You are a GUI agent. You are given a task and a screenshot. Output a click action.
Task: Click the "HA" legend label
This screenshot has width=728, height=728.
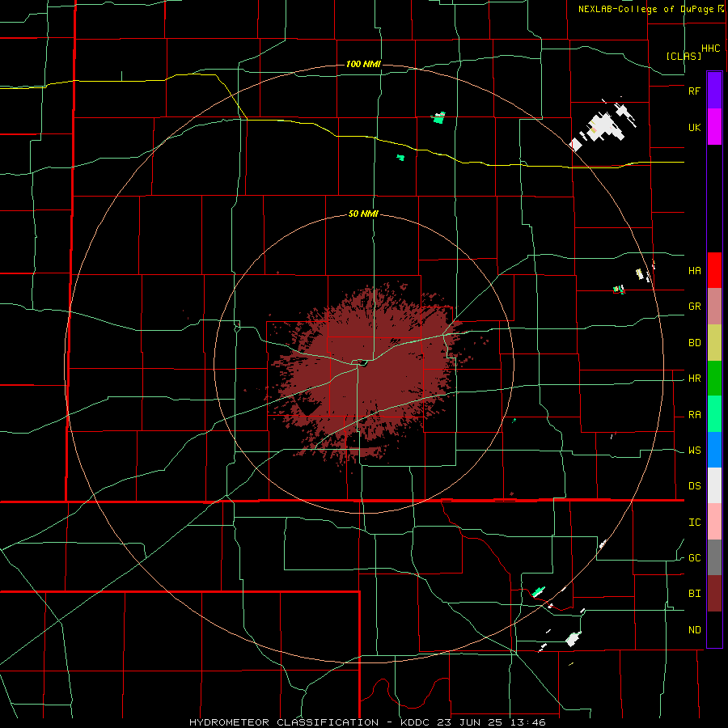pyautogui.click(x=694, y=270)
